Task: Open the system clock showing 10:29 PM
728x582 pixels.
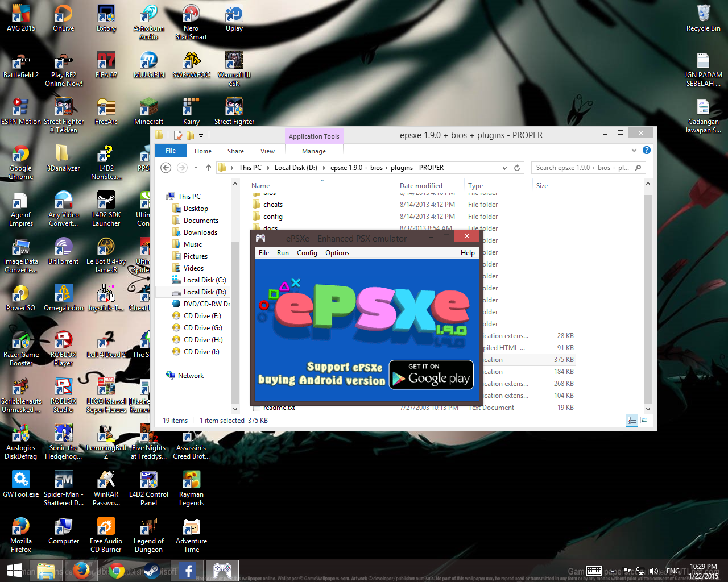Action: click(x=704, y=571)
